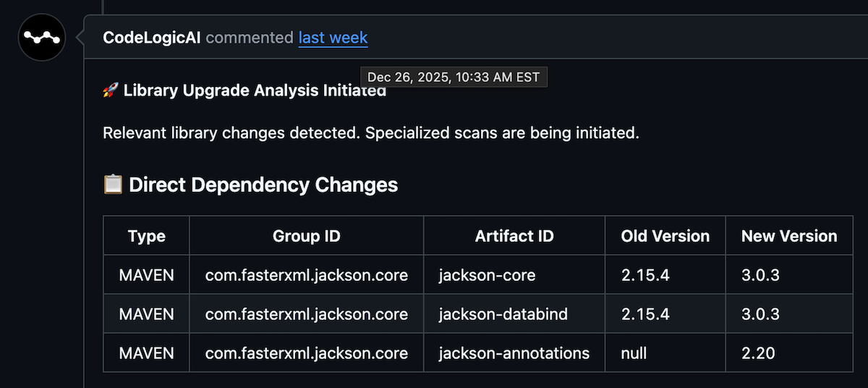
Task: Click the "Old Version" column header
Action: (665, 236)
